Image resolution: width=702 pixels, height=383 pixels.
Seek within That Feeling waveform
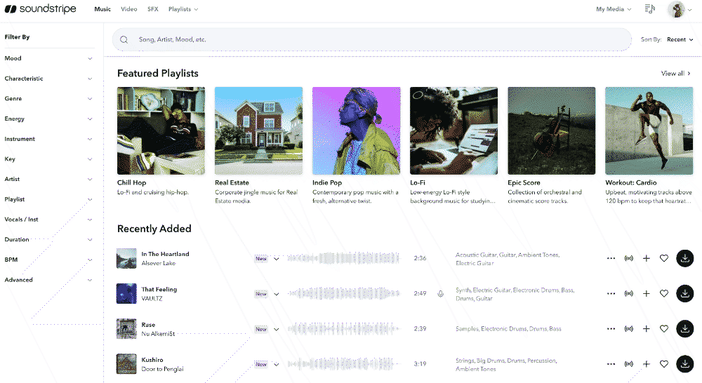(x=343, y=293)
